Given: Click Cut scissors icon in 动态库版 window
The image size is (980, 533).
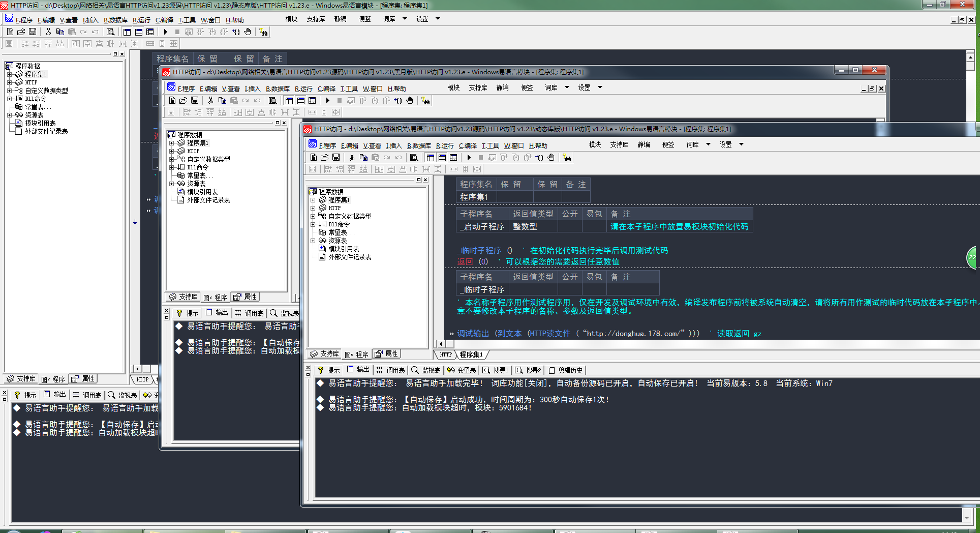Looking at the screenshot, I should point(352,158).
